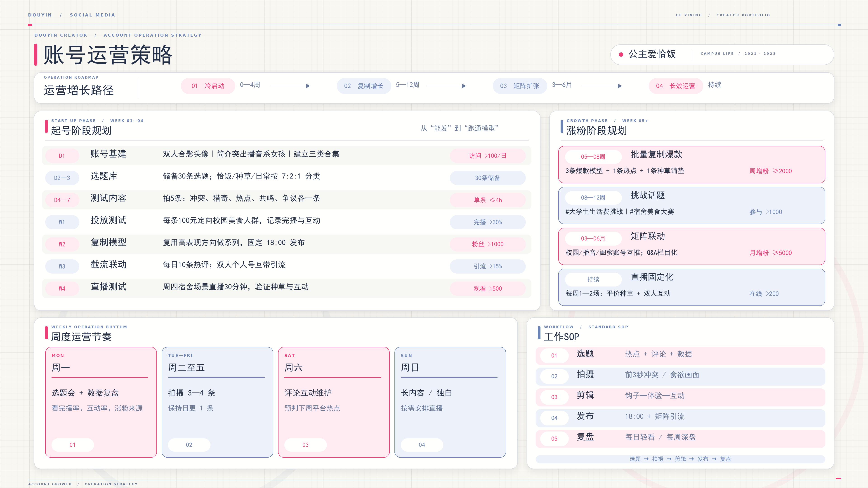This screenshot has height=488, width=868.
Task: Click the arrow after 0—4周
Action: click(x=290, y=86)
